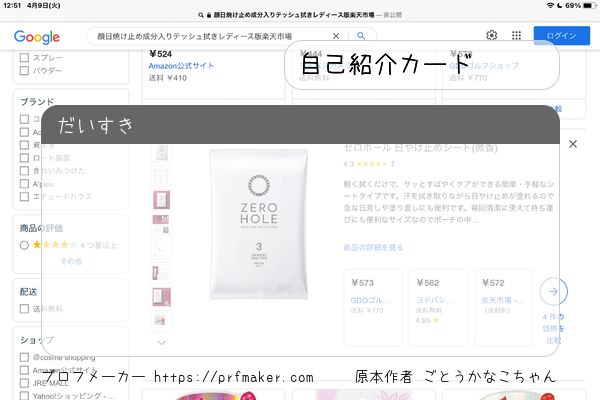Expand その他 under product rating
The image size is (600, 400).
pos(71,261)
